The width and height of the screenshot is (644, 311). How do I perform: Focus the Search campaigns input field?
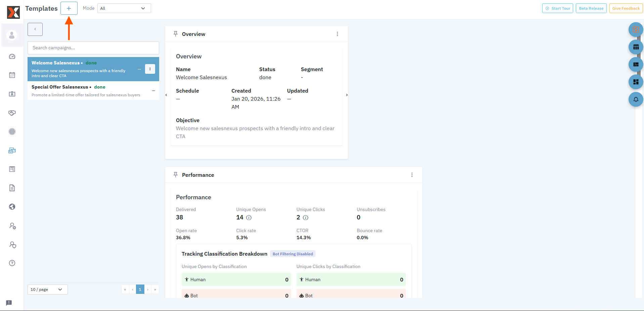pos(93,48)
